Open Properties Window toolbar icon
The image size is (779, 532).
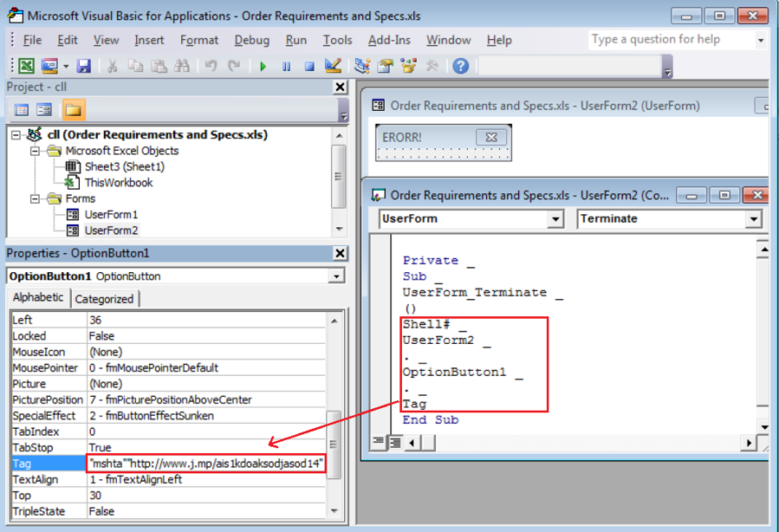point(386,66)
